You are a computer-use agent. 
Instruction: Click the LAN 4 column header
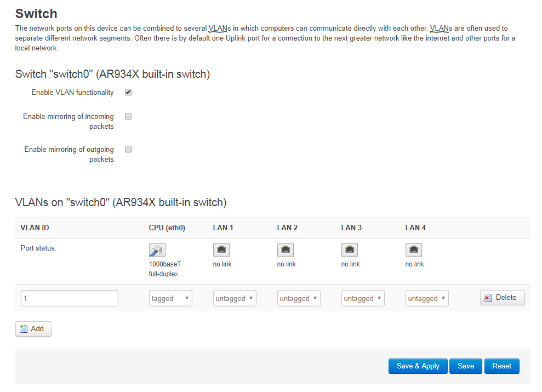[415, 228]
